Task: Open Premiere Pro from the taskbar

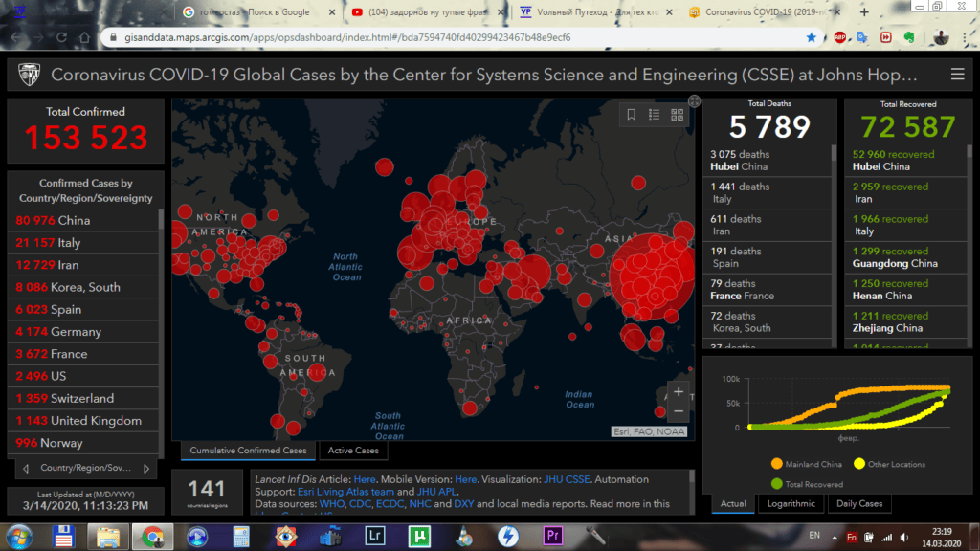Action: (552, 536)
